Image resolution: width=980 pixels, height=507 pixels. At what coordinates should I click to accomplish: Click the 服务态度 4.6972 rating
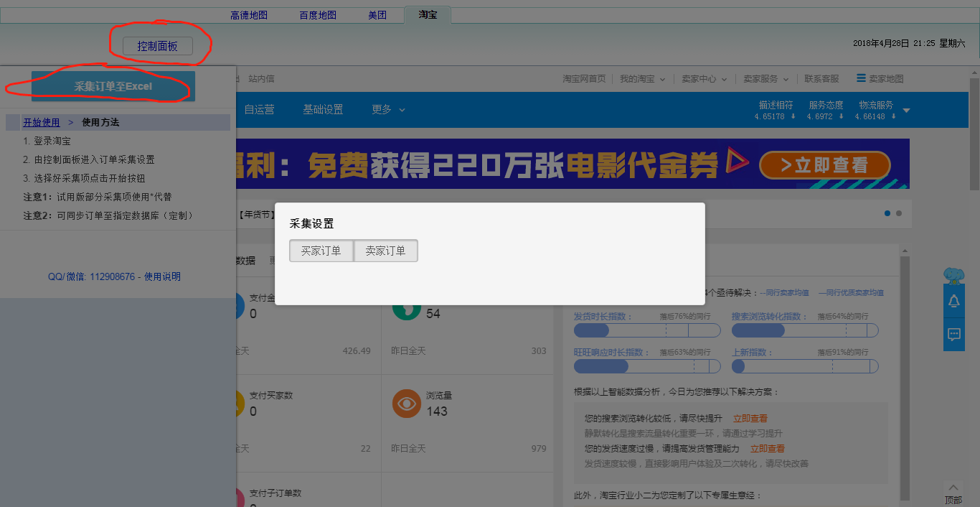pos(826,111)
